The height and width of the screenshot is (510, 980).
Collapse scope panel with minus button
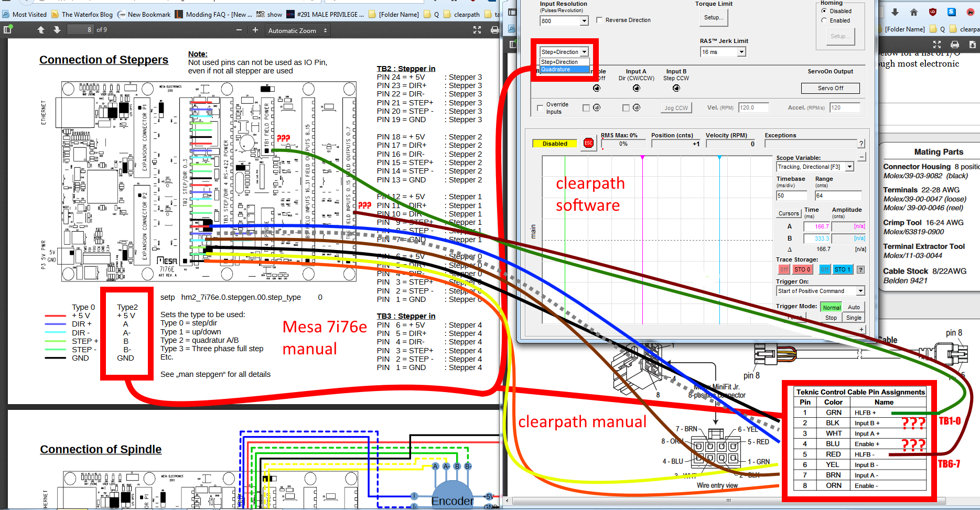point(861,156)
